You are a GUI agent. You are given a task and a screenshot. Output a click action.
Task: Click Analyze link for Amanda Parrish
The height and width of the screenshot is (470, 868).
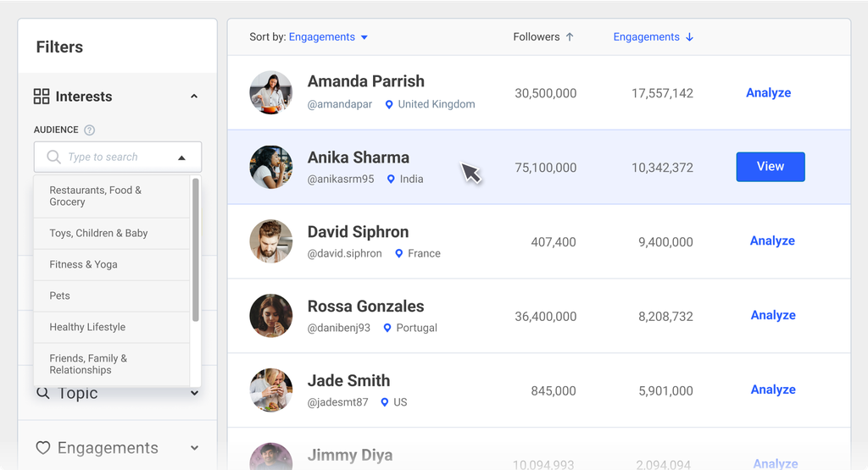(x=768, y=93)
